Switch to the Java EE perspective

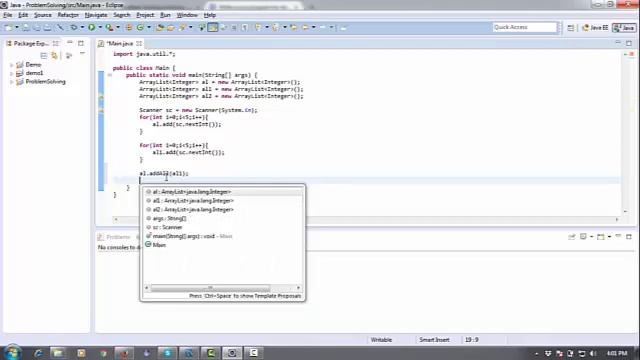595,28
